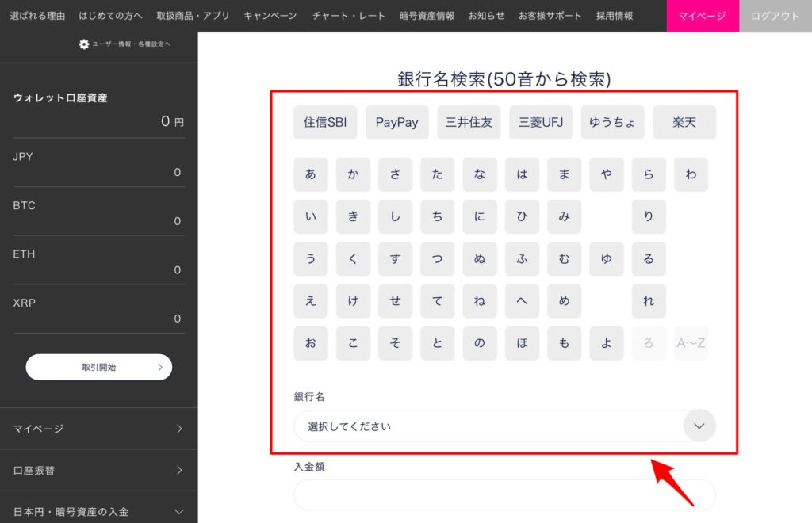Choose kana key こ
The width and height of the screenshot is (812, 523).
(x=353, y=343)
